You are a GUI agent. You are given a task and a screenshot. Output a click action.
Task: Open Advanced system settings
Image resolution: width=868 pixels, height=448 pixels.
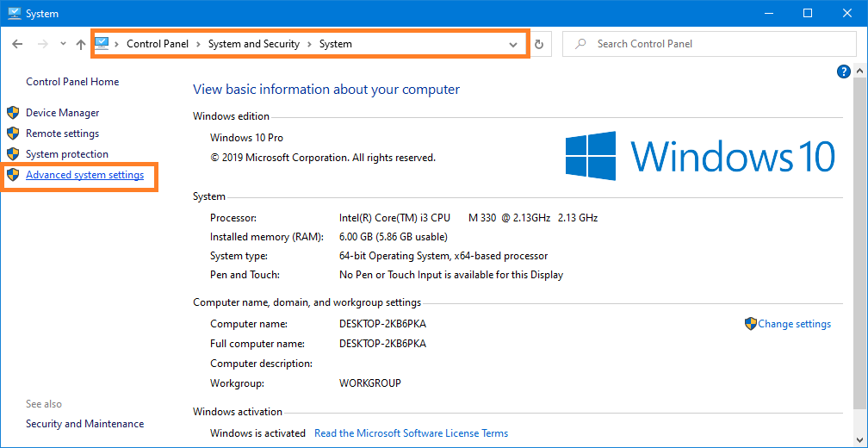coord(84,175)
